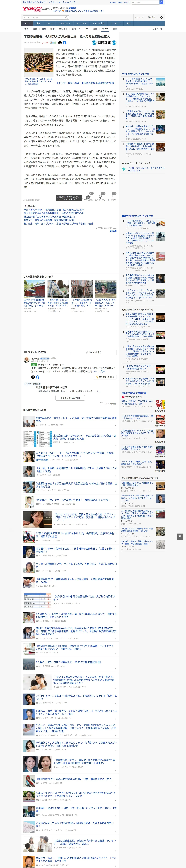Screen dimensions: 186x868
Task: Open the exam room article photo
Action: coord(39,62)
